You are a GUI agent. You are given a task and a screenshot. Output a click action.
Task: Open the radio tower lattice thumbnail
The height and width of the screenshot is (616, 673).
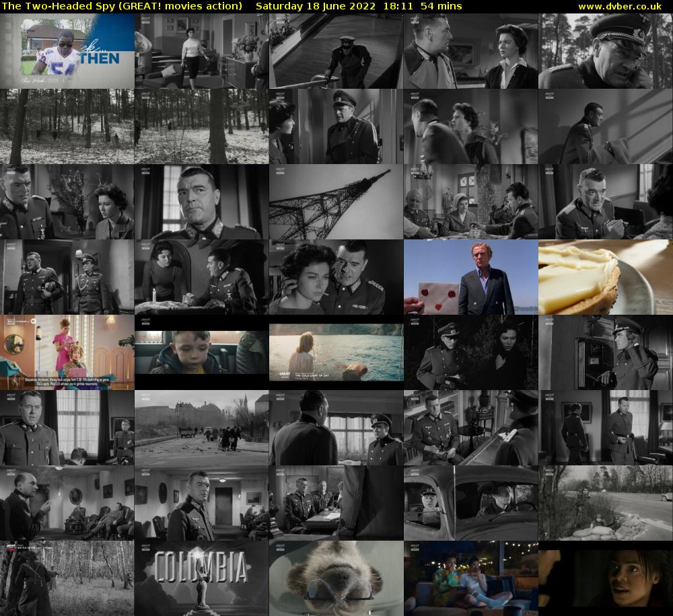[x=336, y=202]
